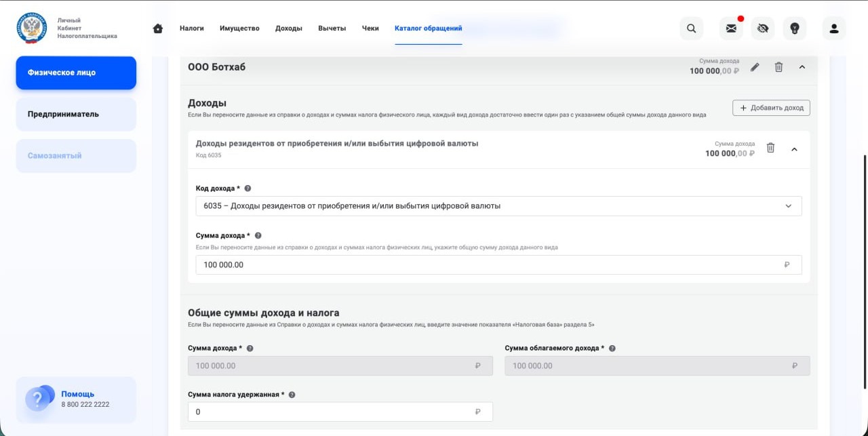Collapse the digital currency income block
The height and width of the screenshot is (436, 868).
point(794,149)
